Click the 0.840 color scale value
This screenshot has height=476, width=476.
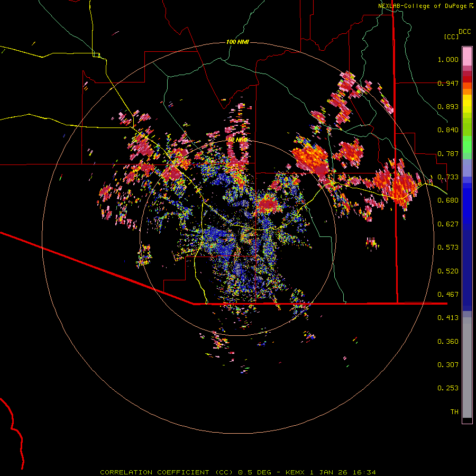coord(448,130)
